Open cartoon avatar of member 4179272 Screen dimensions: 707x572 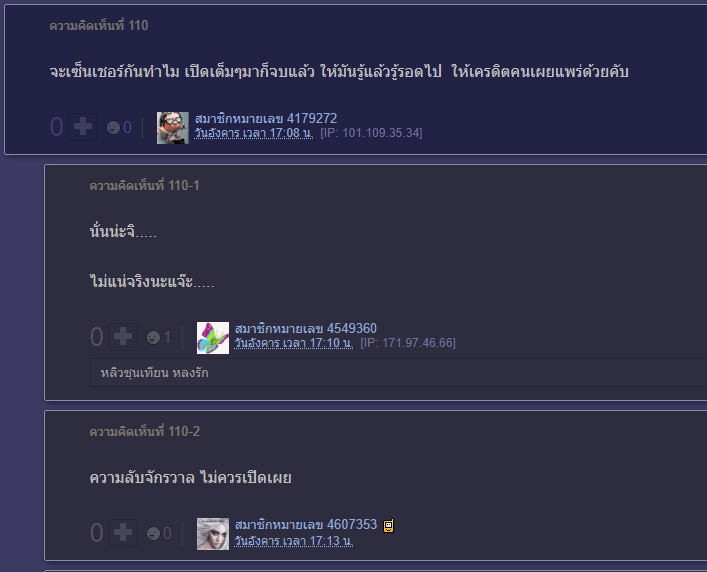click(173, 128)
